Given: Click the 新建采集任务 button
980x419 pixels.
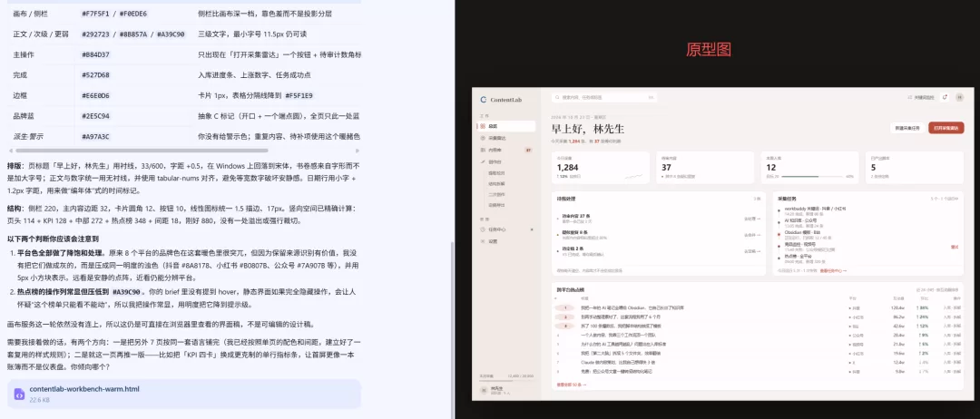Looking at the screenshot, I should pyautogui.click(x=906, y=127).
